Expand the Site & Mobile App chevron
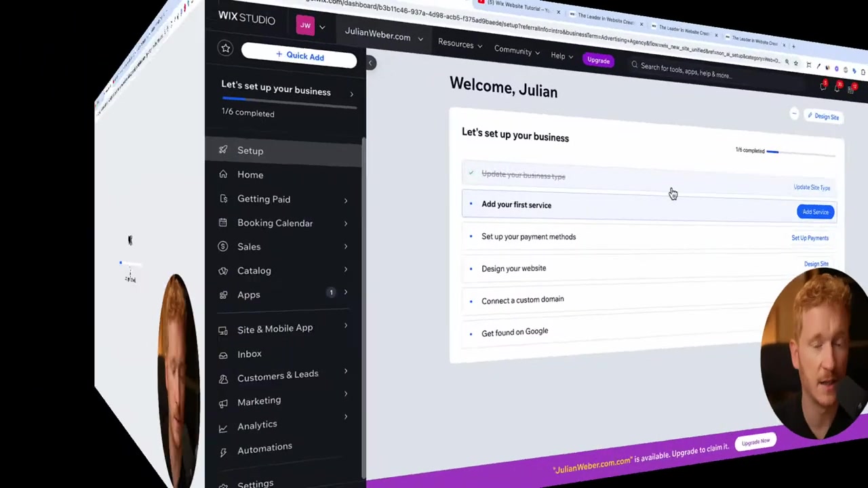 click(x=345, y=326)
